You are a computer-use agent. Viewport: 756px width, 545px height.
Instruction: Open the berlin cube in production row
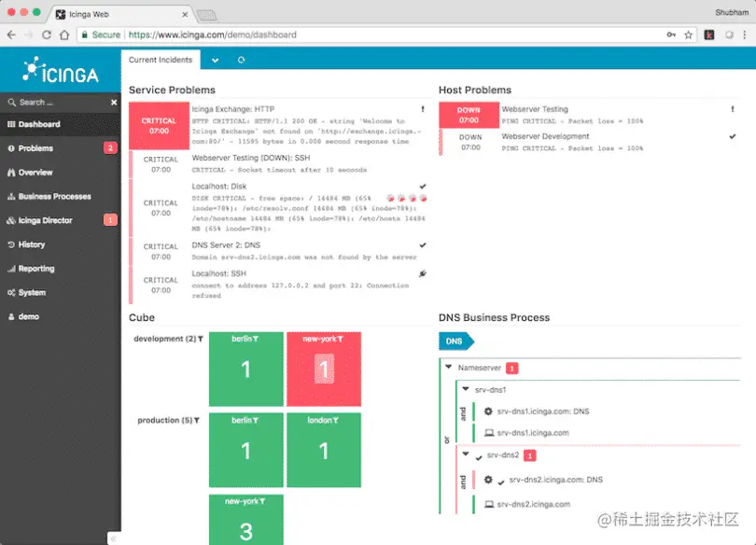pyautogui.click(x=245, y=450)
